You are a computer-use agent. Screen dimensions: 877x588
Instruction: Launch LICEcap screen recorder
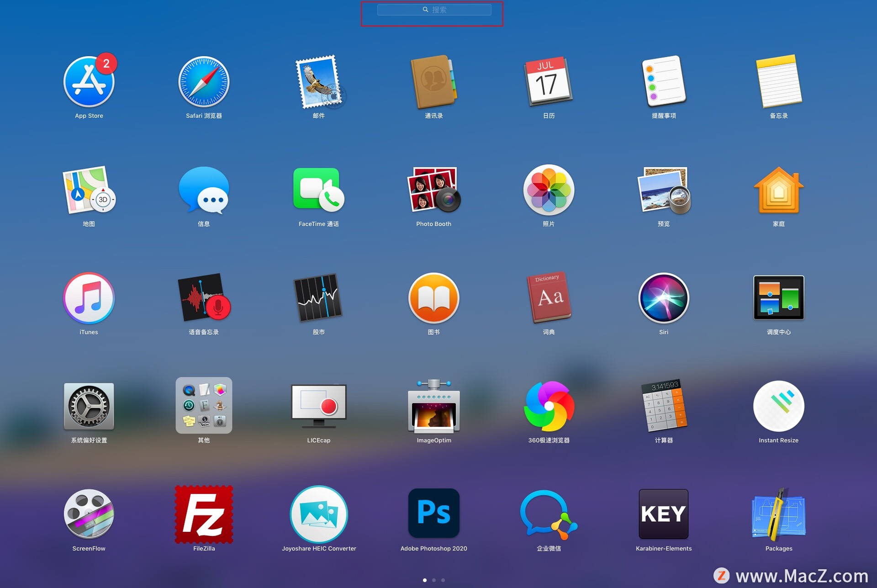tap(319, 406)
